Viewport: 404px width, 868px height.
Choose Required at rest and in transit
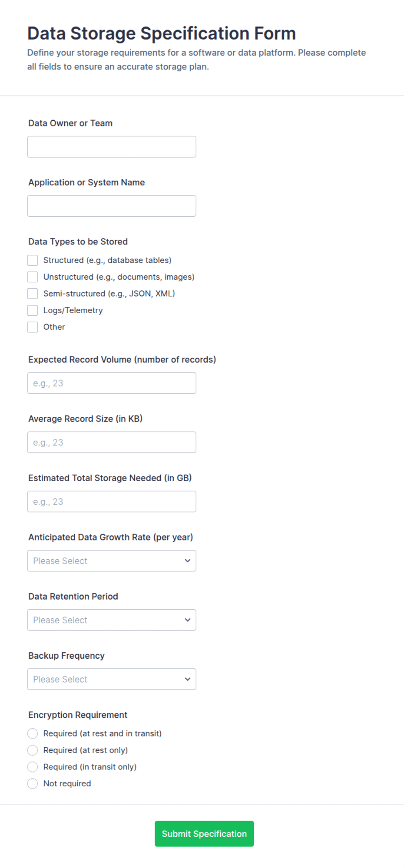33,733
